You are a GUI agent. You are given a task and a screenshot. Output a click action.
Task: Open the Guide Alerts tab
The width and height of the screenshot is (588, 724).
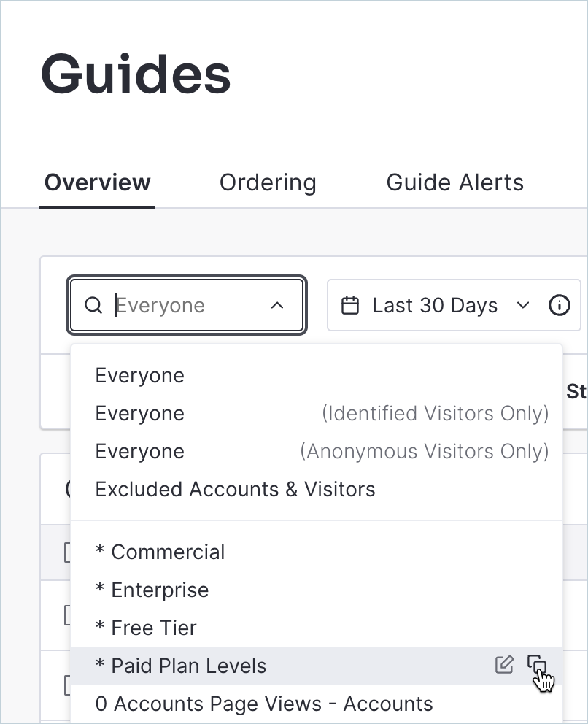click(454, 182)
